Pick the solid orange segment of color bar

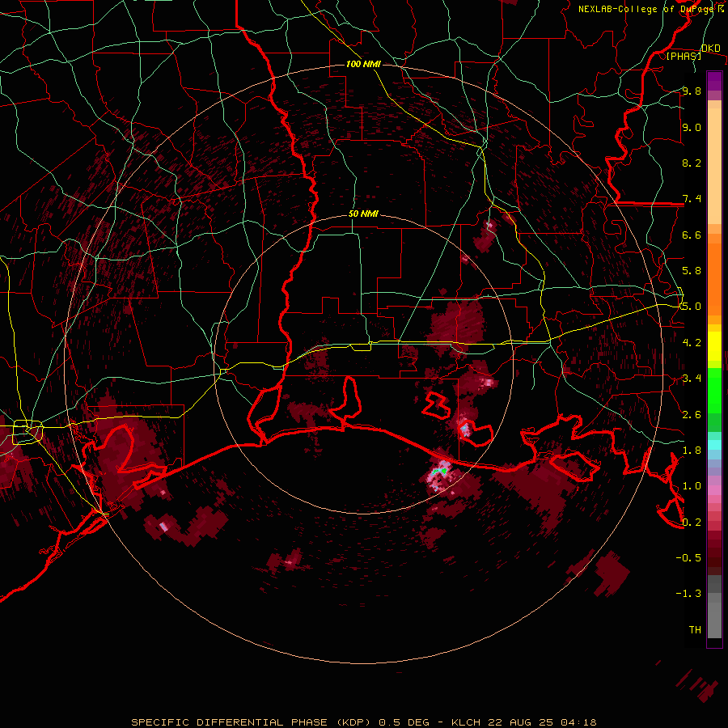[x=714, y=278]
